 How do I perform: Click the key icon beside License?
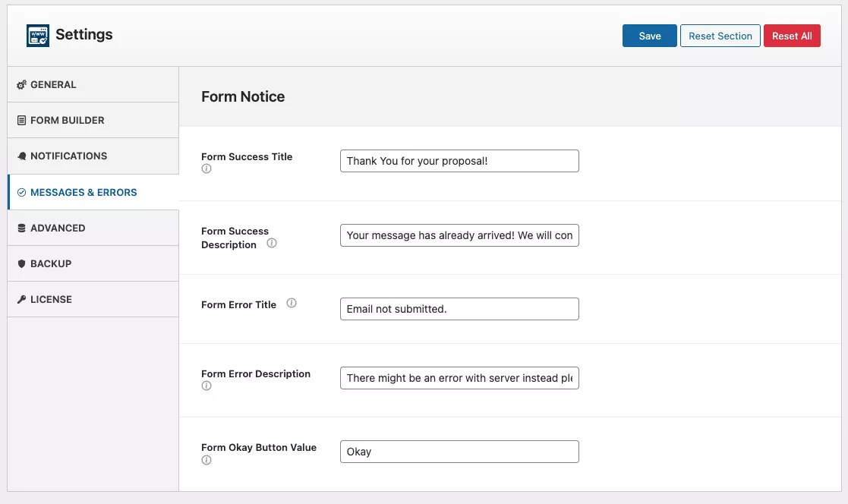click(x=21, y=300)
